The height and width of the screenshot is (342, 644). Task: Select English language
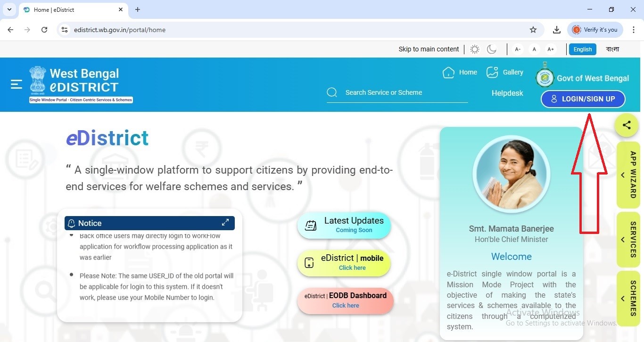tap(583, 49)
